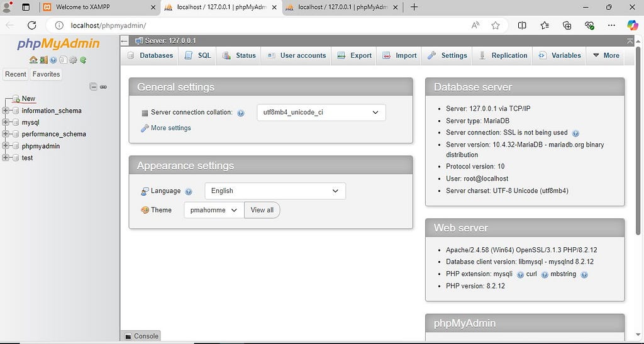
Task: Select the mysql database name in tree
Action: click(30, 123)
